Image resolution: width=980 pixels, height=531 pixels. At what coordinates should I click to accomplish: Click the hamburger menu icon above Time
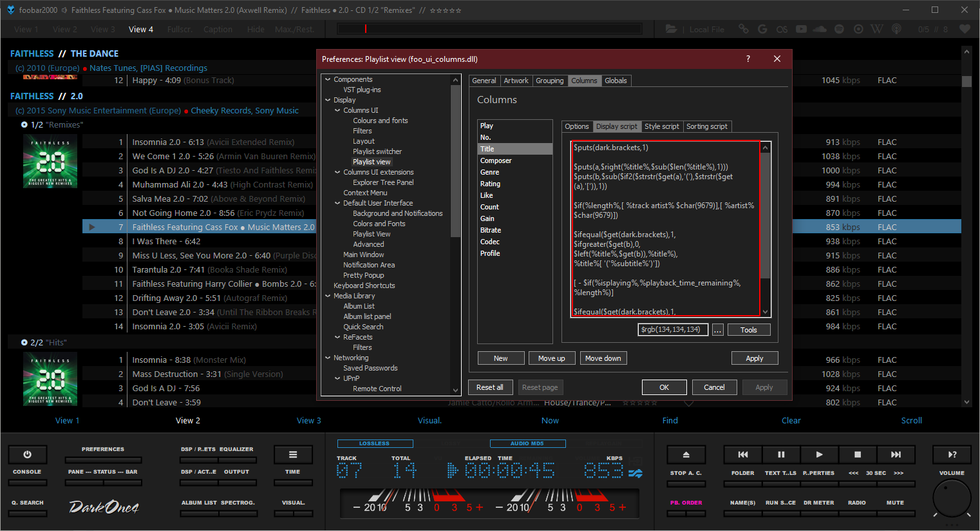pos(293,454)
